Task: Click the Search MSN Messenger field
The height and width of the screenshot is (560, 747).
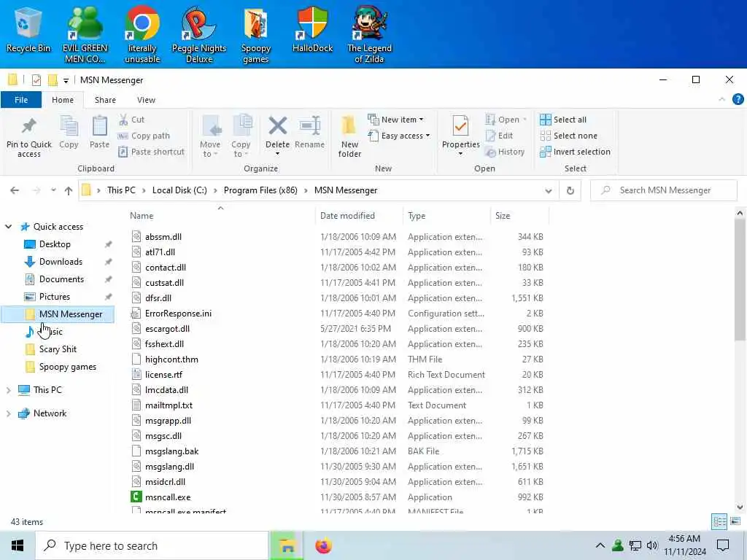Action: pos(664,190)
